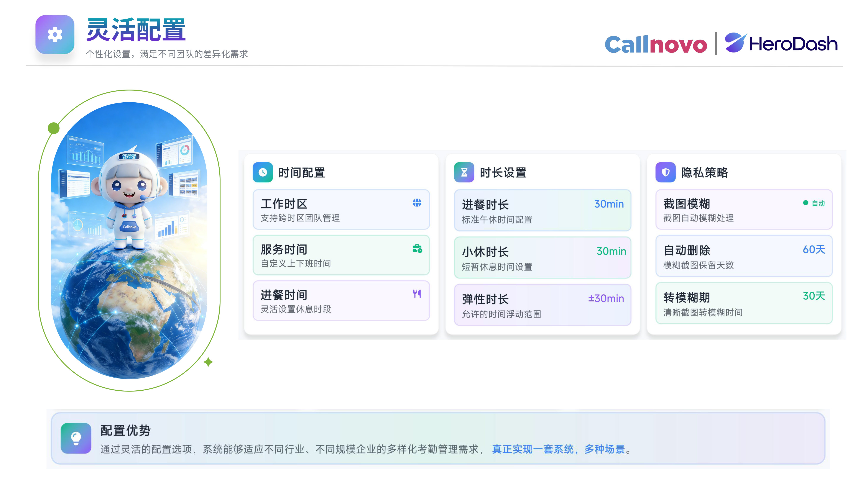Click the ±30min value for 弹性时长
This screenshot has height=488, width=868.
pos(606,298)
